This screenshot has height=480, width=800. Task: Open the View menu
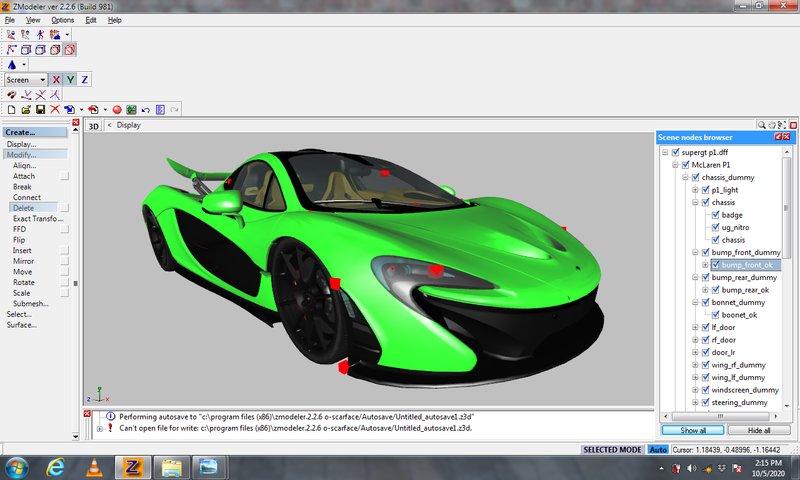(x=33, y=20)
